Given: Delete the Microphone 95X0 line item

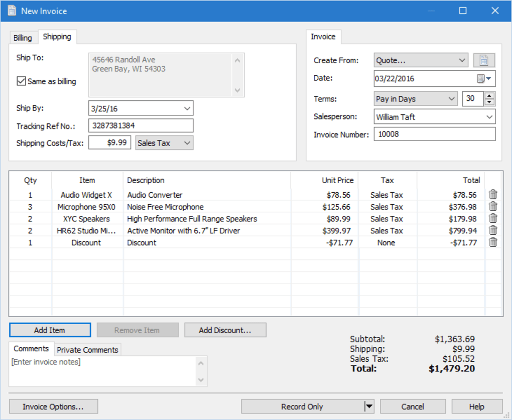Looking at the screenshot, I should tap(492, 206).
